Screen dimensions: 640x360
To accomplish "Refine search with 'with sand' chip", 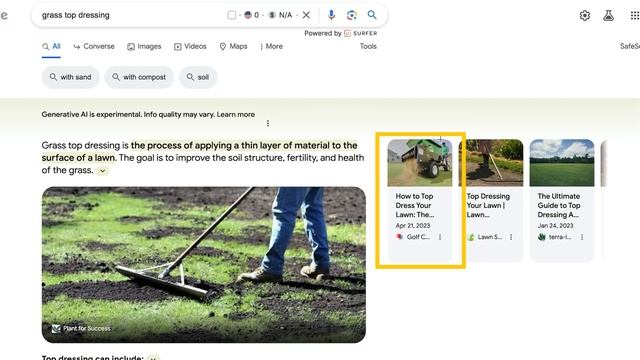I will [70, 77].
